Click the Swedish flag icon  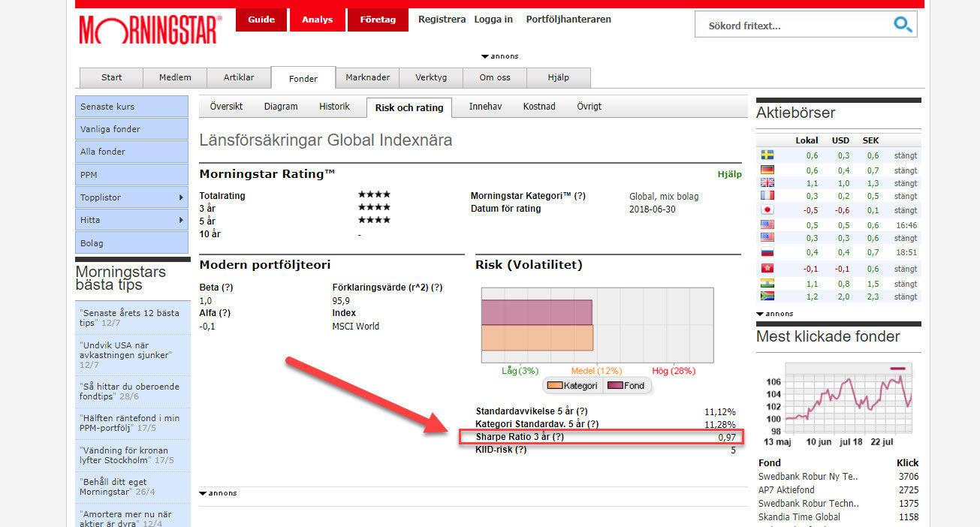[x=767, y=155]
